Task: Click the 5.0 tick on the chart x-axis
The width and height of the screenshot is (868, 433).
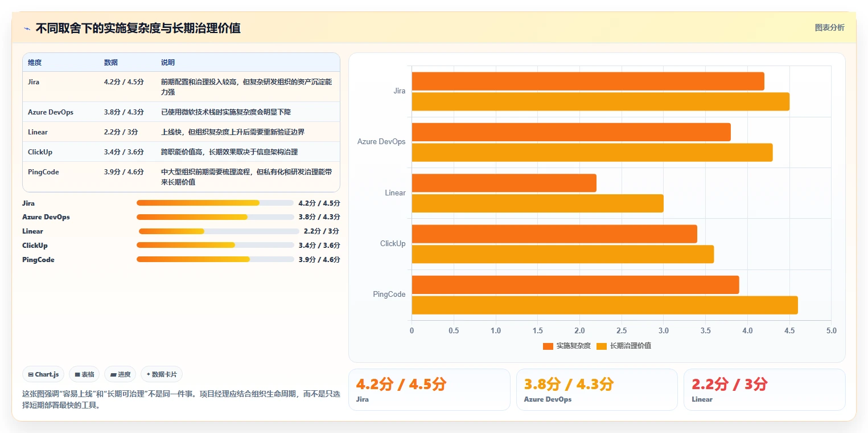Action: (831, 330)
